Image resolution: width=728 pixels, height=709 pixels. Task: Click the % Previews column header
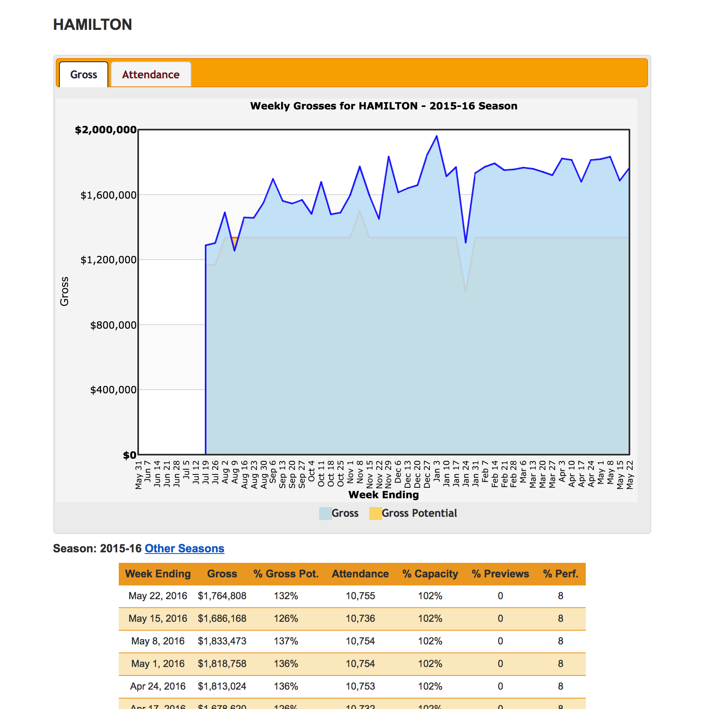pyautogui.click(x=500, y=574)
